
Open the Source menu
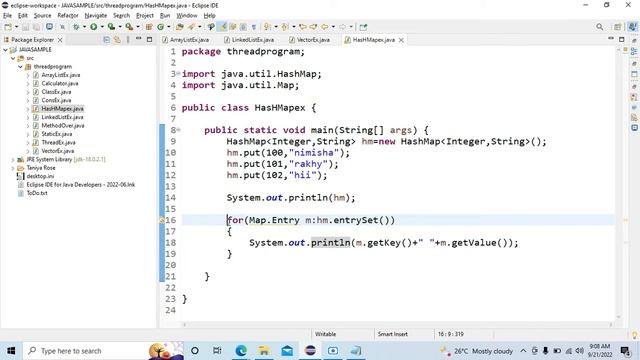(x=42, y=16)
